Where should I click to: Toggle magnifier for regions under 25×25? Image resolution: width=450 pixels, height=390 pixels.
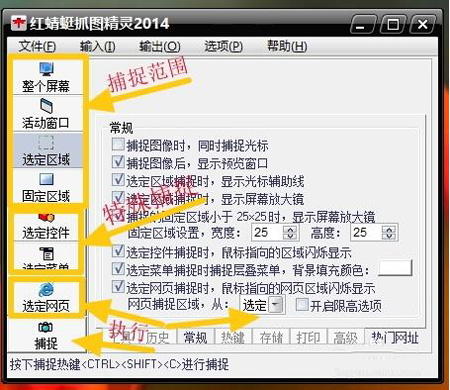[x=118, y=216]
